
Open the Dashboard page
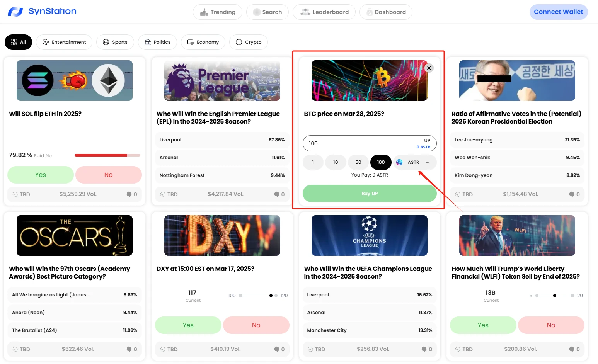(x=386, y=12)
